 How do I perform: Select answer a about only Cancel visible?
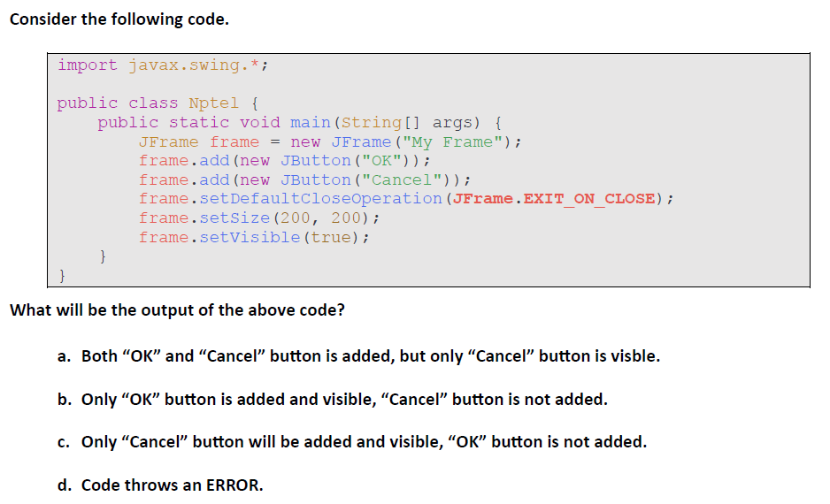(x=369, y=356)
